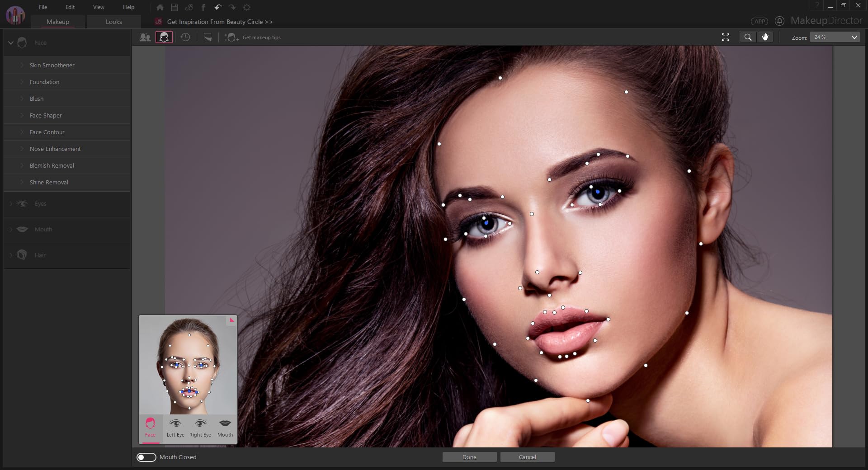Viewport: 868px width, 470px height.
Task: Open the Edit menu
Action: (x=70, y=7)
